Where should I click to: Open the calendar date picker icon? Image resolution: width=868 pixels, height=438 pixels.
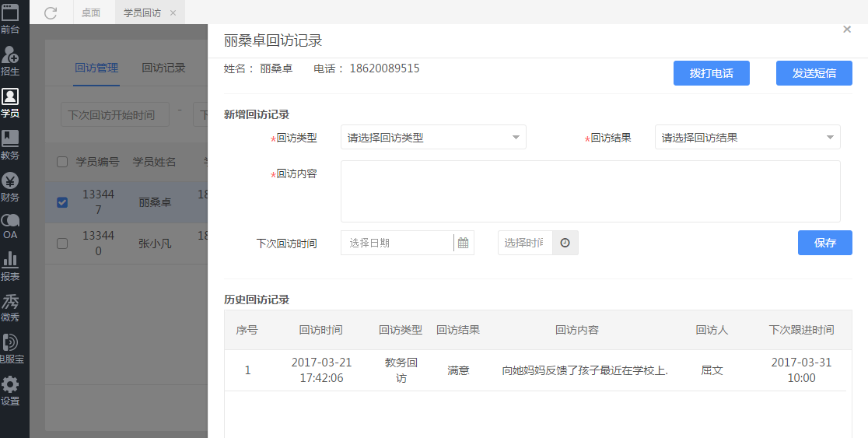pyautogui.click(x=464, y=243)
